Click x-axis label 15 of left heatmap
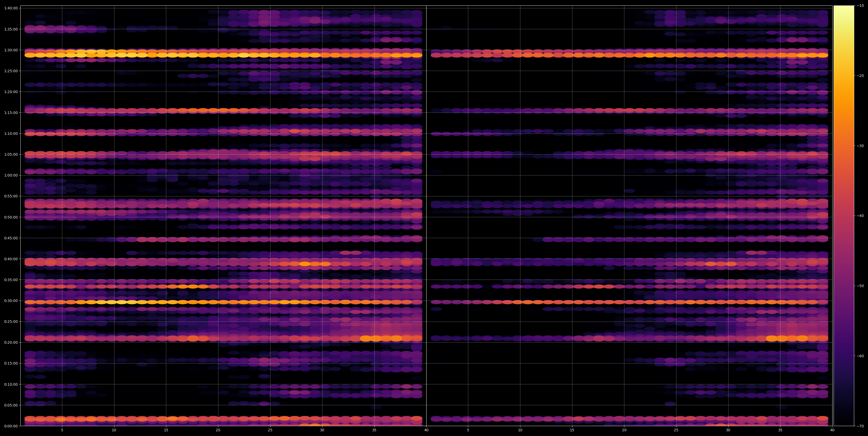This screenshot has height=436, width=868. [x=166, y=430]
